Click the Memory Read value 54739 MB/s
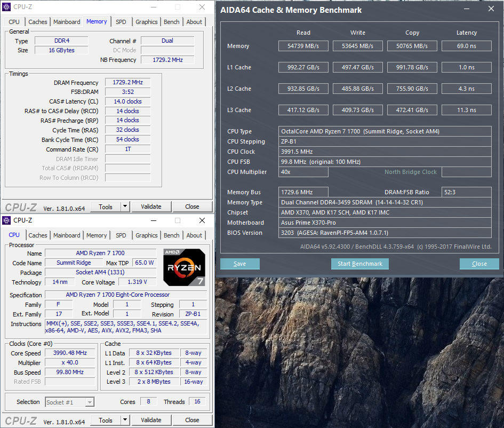 pyautogui.click(x=303, y=46)
